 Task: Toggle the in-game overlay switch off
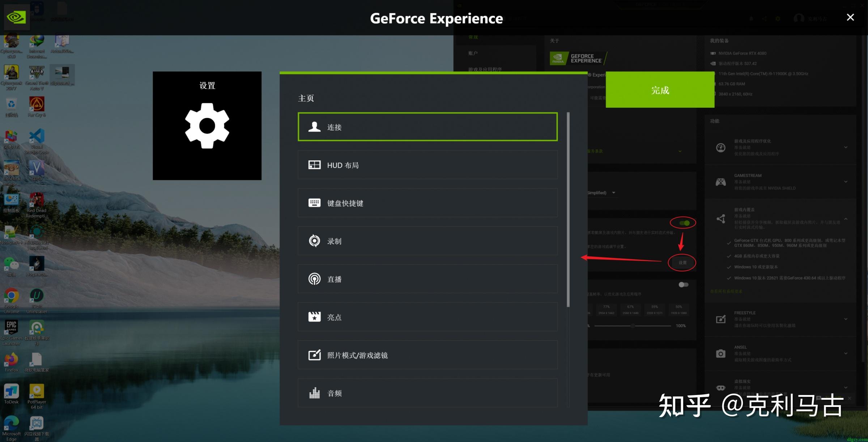tap(684, 223)
